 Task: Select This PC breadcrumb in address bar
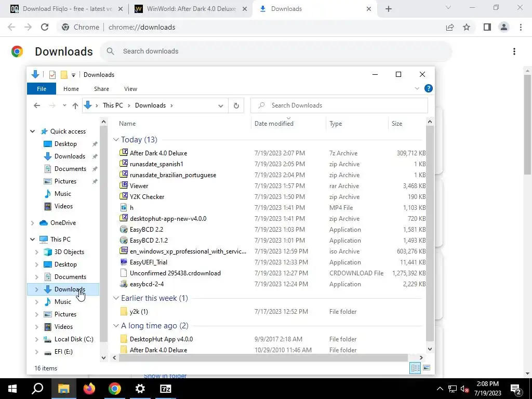coord(113,105)
